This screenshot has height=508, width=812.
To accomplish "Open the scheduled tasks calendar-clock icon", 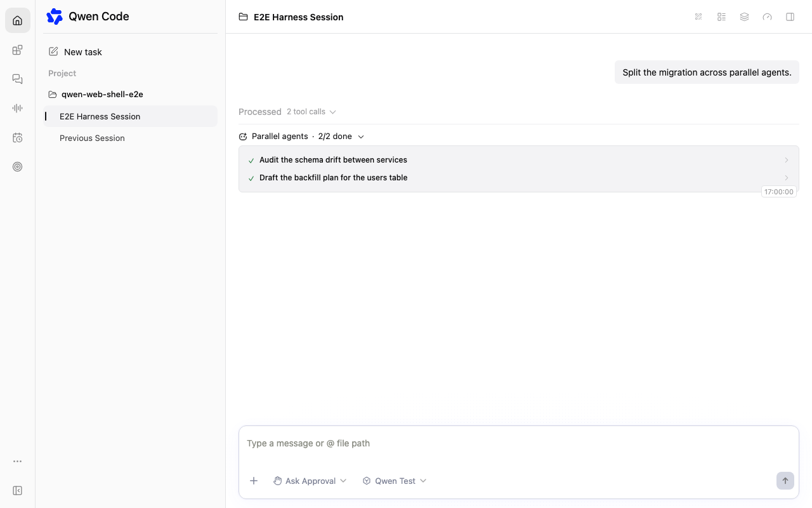I will [x=18, y=138].
